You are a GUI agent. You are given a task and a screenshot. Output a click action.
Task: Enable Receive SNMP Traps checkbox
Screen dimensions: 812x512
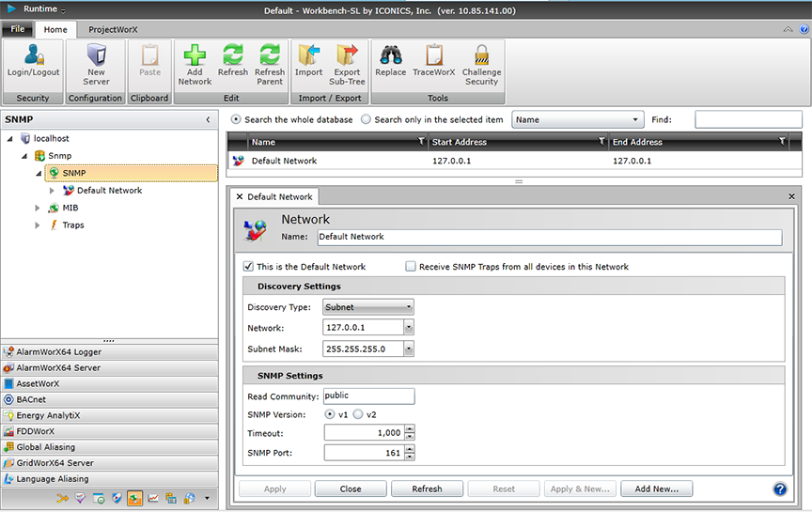[x=411, y=267]
